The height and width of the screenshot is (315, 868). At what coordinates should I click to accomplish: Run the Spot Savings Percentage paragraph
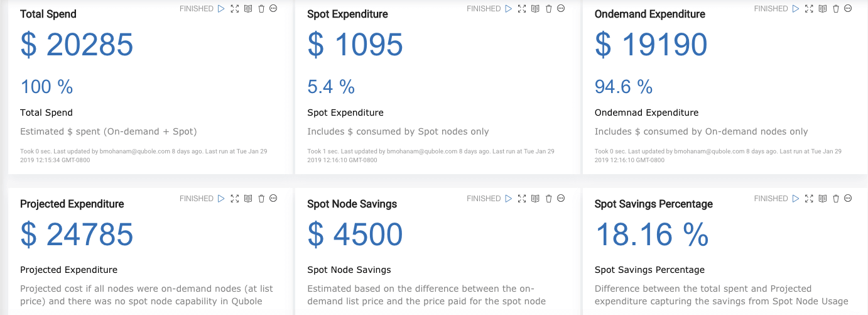[796, 199]
